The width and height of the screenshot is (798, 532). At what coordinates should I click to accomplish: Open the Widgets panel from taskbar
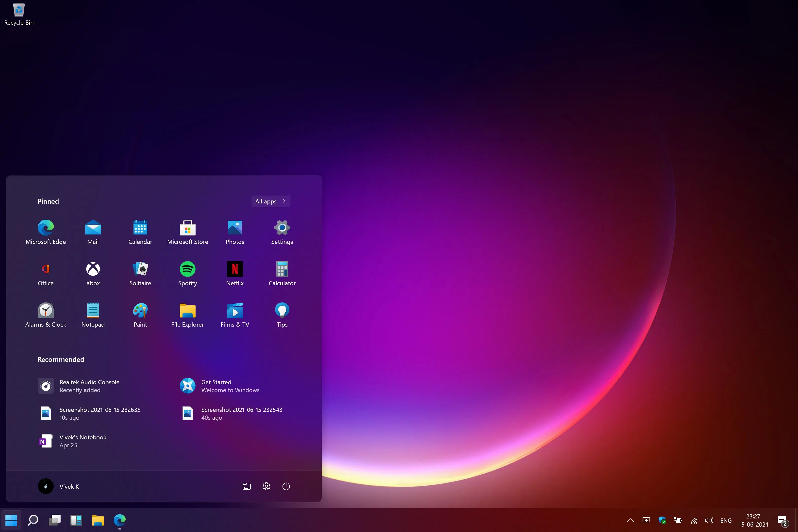click(x=76, y=520)
